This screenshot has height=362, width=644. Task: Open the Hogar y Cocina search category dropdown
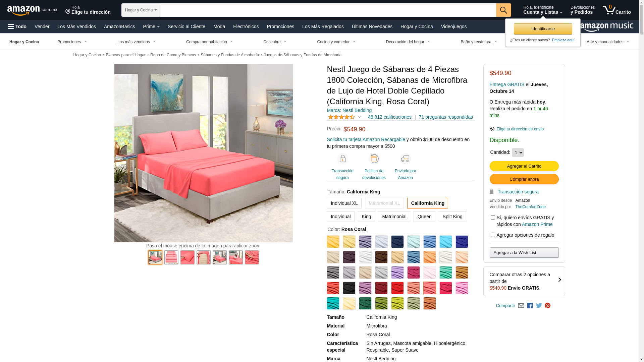(x=141, y=10)
